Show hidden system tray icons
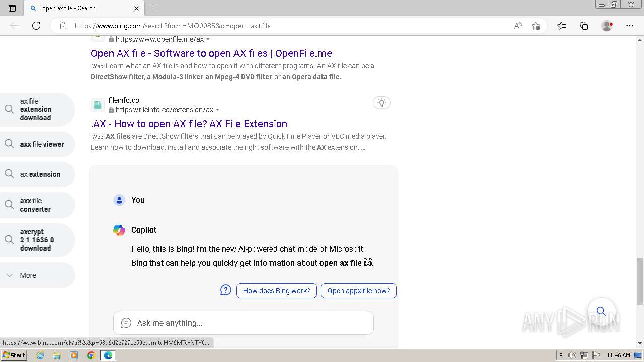 tap(561, 355)
